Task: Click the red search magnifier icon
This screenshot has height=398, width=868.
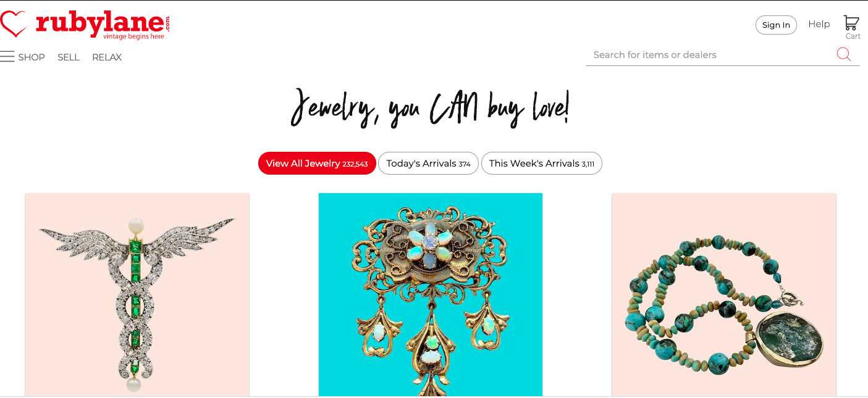Action: pos(843,54)
